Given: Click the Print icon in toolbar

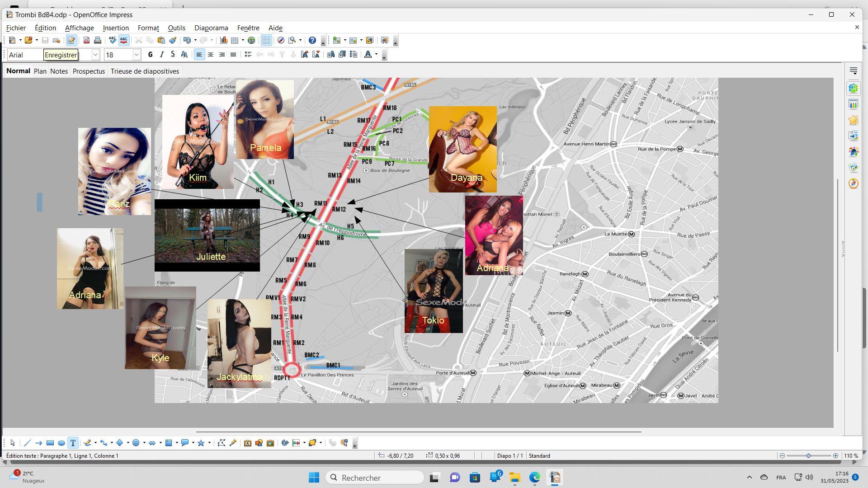Looking at the screenshot, I should tap(98, 41).
